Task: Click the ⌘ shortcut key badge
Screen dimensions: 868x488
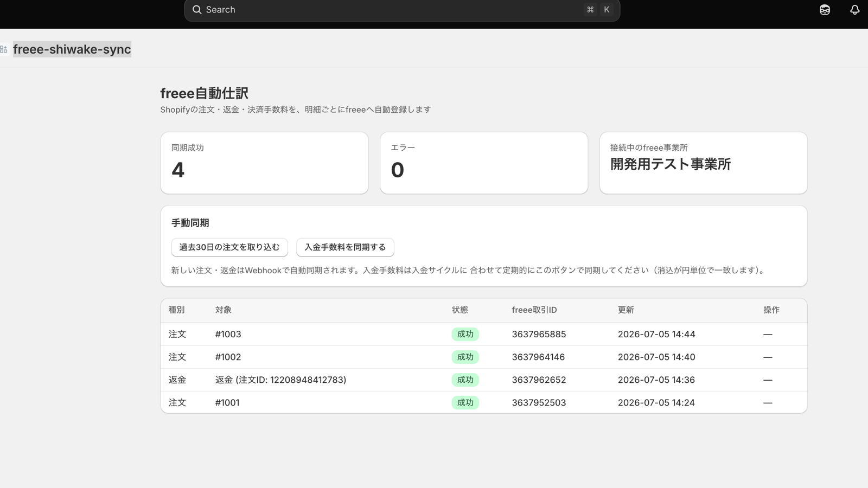Action: pos(590,10)
